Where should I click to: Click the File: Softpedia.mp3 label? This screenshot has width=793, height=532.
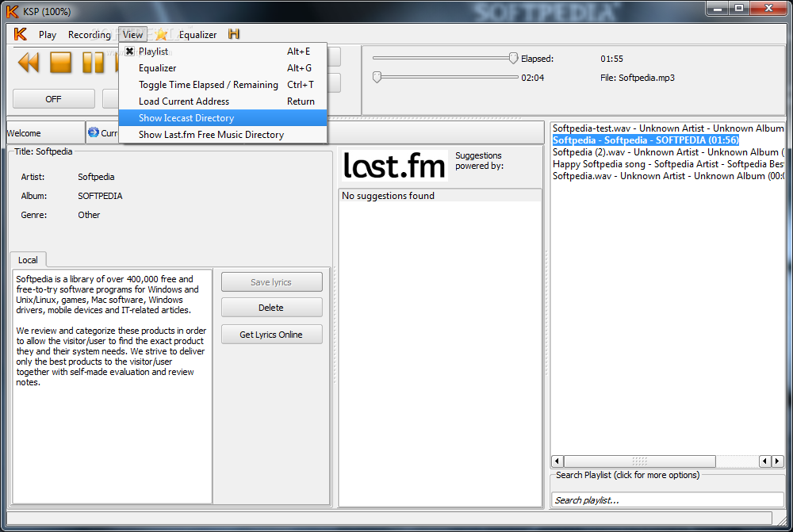coord(638,78)
